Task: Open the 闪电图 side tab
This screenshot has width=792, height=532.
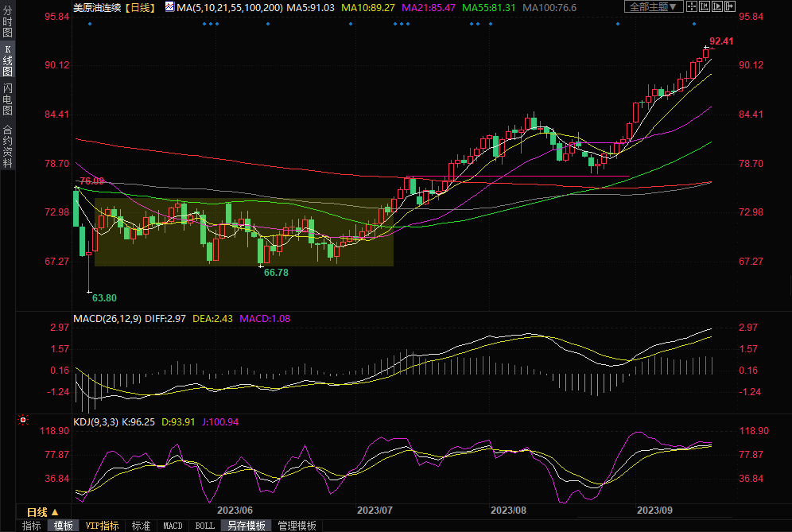Action: point(7,99)
